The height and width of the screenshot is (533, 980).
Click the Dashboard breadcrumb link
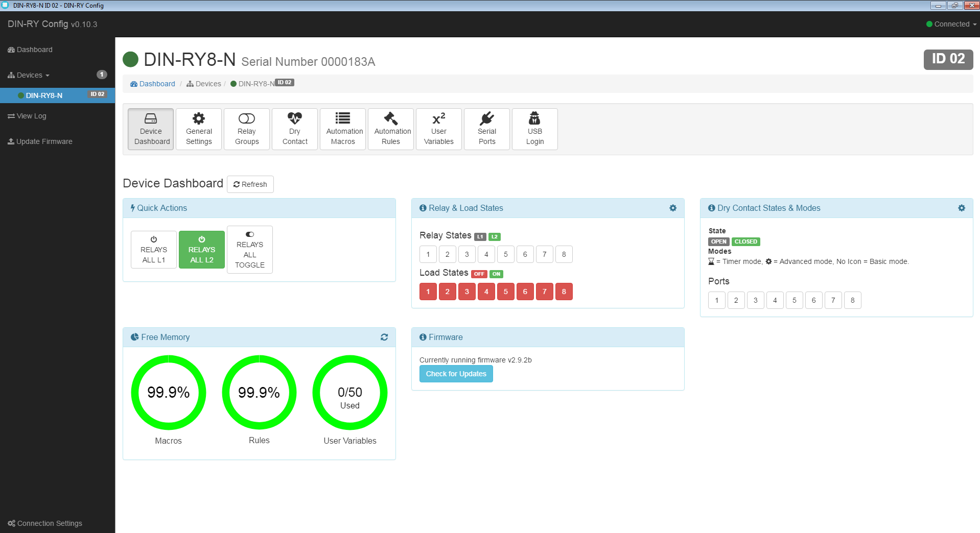(157, 84)
